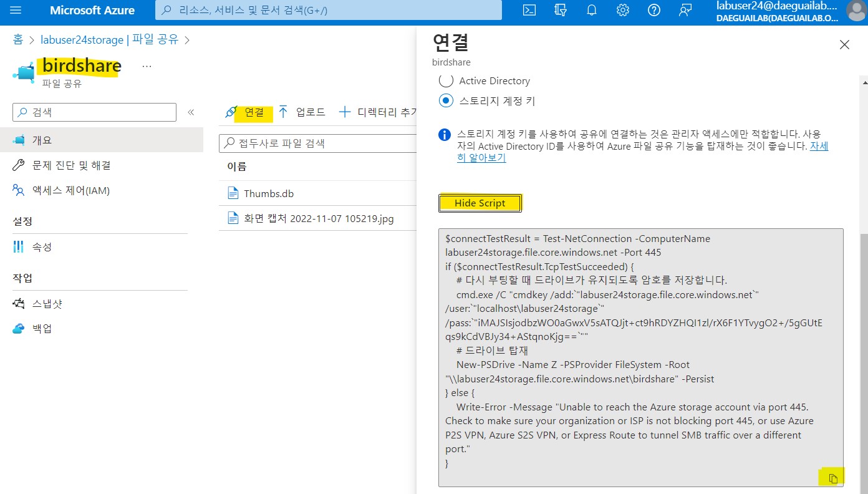This screenshot has width=868, height=494.
Task: Focus the left menu 검색 box
Action: 95,112
